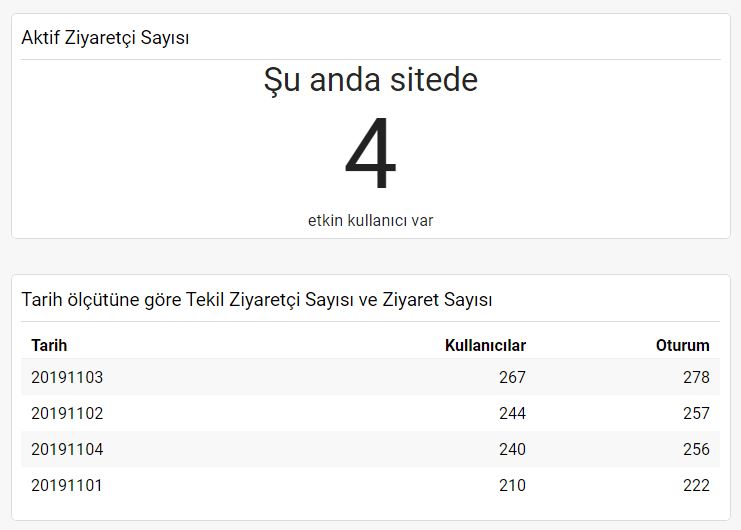
Task: Click the sessions value 222
Action: coord(696,485)
